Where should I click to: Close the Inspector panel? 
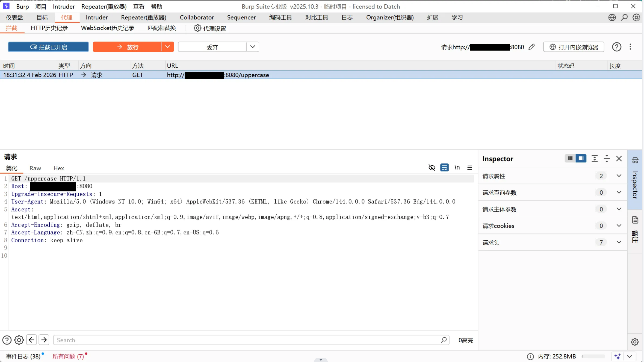619,159
